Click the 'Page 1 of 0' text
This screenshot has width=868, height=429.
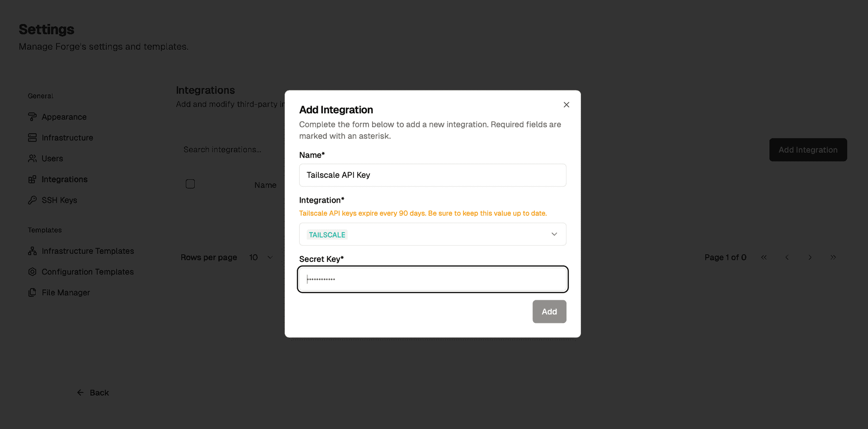pos(725,257)
